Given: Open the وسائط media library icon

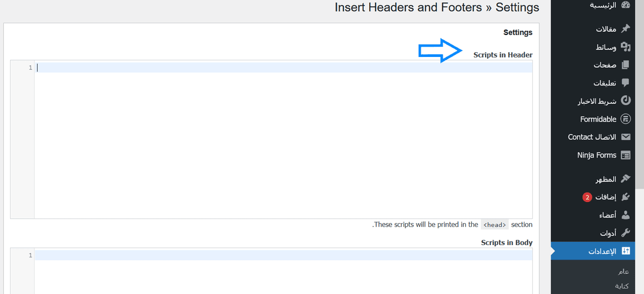Looking at the screenshot, I should (x=625, y=47).
